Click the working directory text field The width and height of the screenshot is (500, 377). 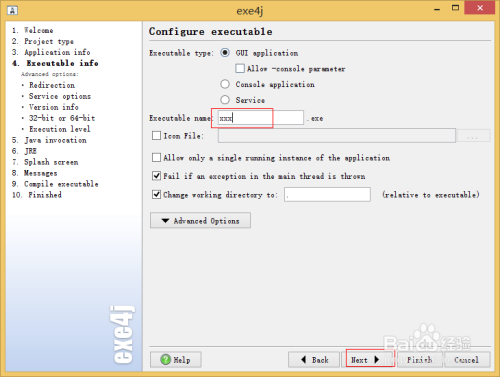327,194
